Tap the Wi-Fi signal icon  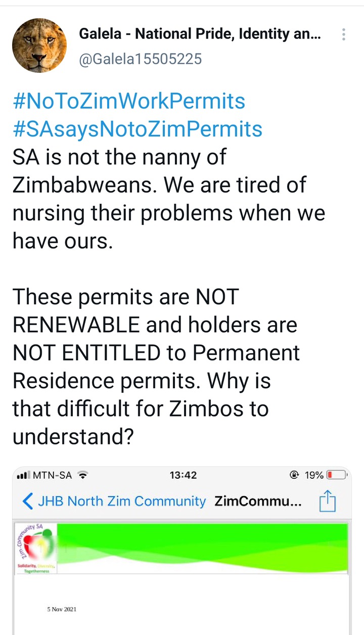point(83,475)
